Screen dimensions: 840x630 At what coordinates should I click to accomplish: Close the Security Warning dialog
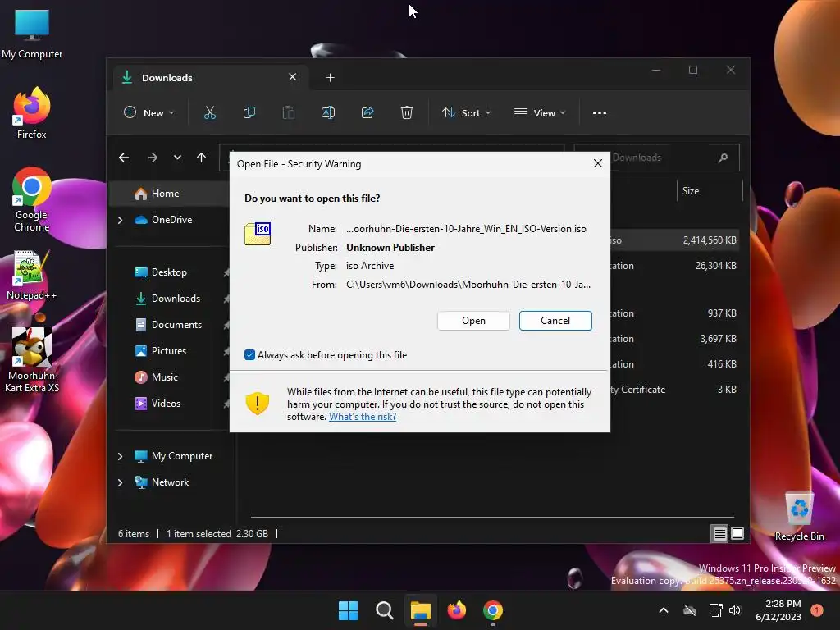[x=598, y=163]
